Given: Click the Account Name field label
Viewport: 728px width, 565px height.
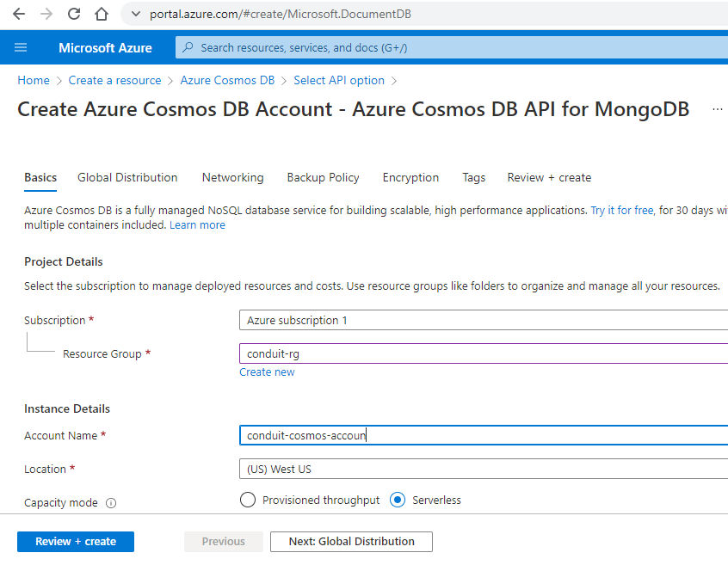Looking at the screenshot, I should point(61,436).
